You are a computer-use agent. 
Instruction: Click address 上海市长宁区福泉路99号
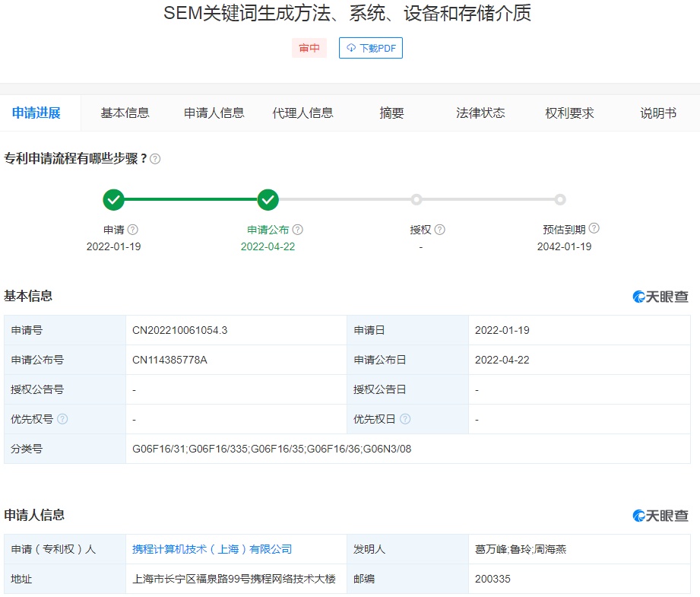(x=233, y=579)
